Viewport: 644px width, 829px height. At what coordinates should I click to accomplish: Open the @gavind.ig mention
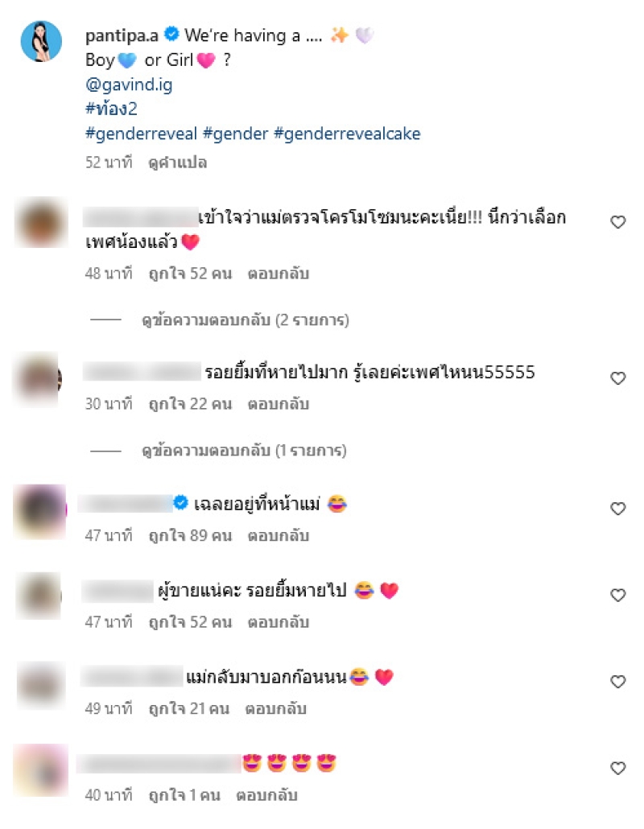[129, 85]
